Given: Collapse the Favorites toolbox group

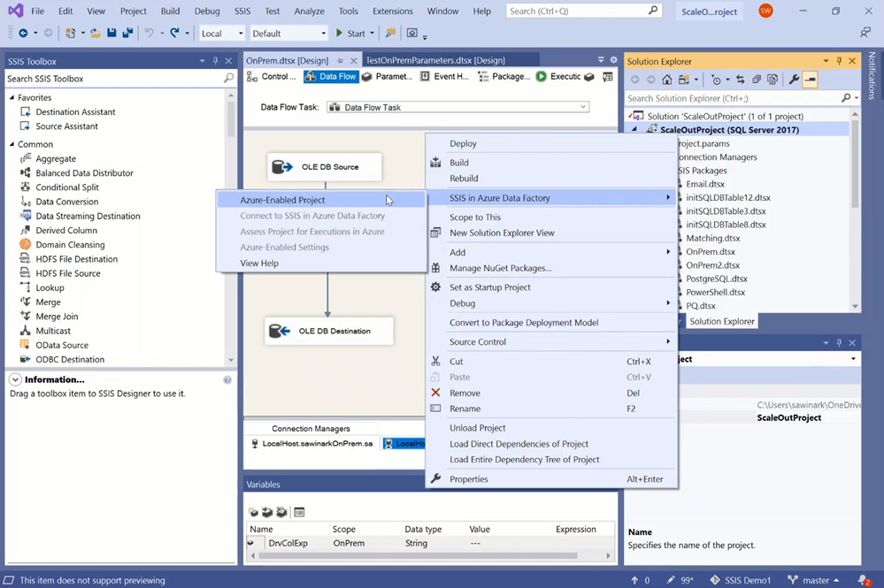Looking at the screenshot, I should point(12,97).
